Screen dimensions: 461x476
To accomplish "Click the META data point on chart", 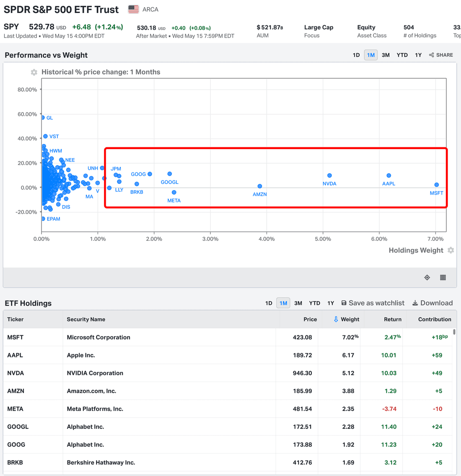I will pyautogui.click(x=174, y=192).
